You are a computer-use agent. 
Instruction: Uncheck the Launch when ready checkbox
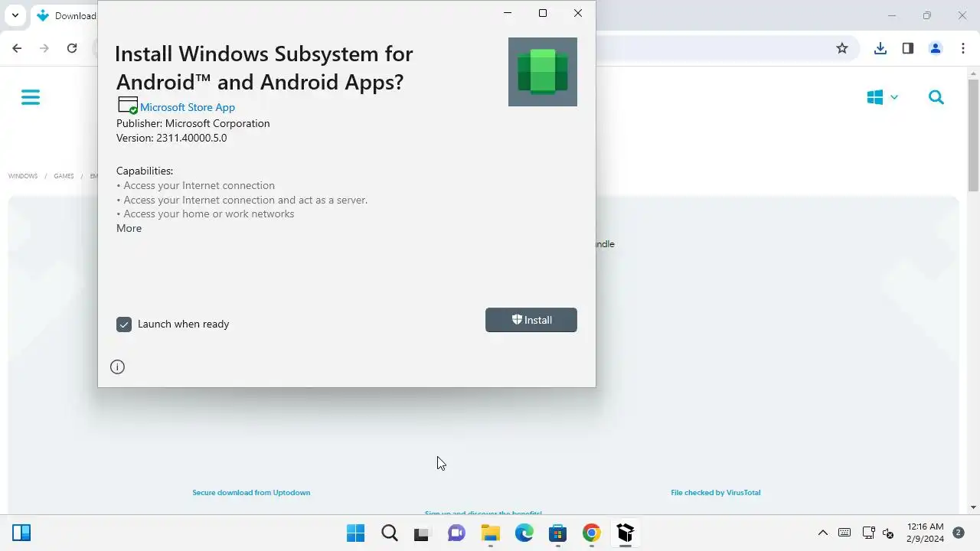(x=124, y=324)
